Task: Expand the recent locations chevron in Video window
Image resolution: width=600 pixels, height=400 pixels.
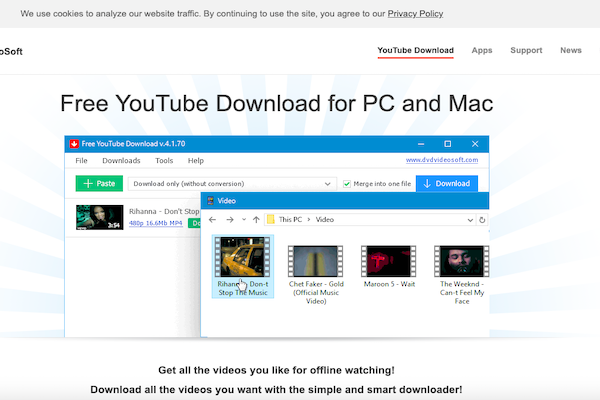Action: click(244, 220)
